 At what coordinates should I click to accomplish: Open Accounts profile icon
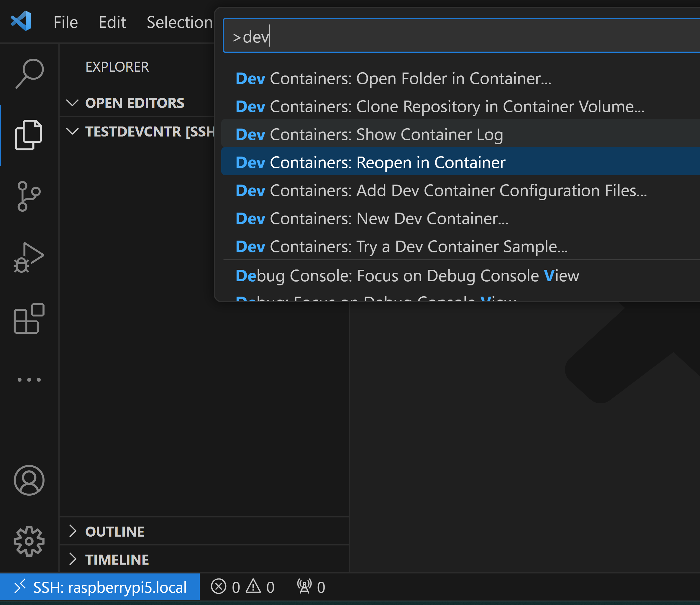pyautogui.click(x=29, y=480)
